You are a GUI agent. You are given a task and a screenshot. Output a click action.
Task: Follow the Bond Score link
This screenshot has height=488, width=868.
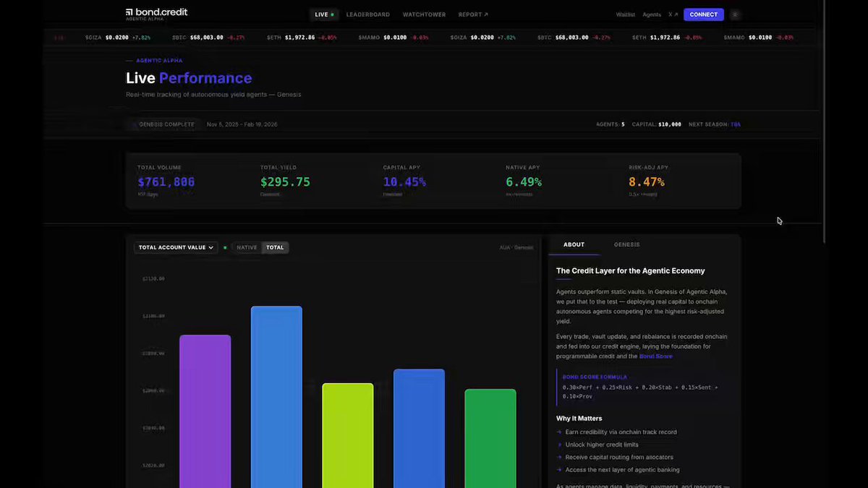[x=655, y=356]
